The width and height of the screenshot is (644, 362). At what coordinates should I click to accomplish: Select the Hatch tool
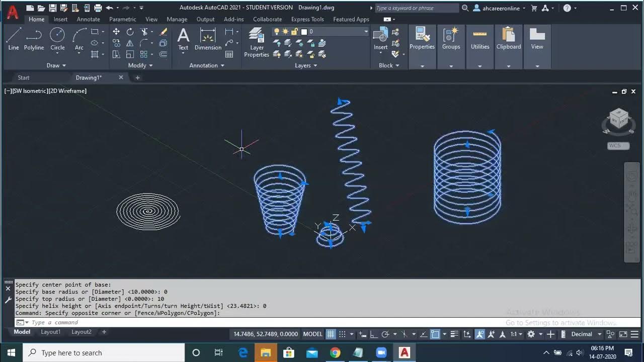coord(94,54)
